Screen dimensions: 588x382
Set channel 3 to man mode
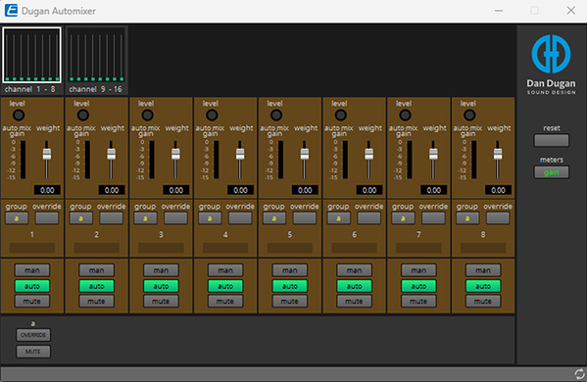tap(162, 270)
